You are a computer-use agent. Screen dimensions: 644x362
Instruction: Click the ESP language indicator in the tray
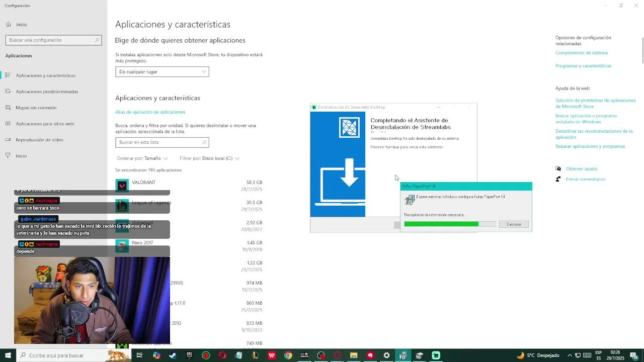click(598, 355)
